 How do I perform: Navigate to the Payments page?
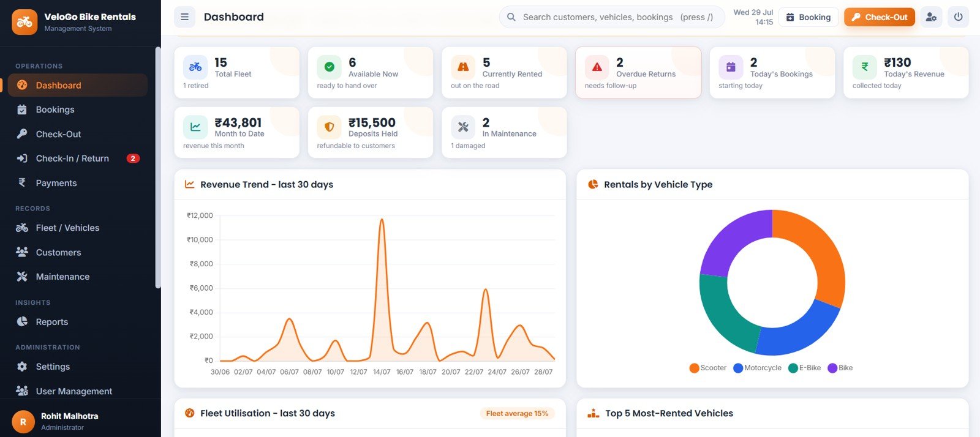tap(78, 183)
